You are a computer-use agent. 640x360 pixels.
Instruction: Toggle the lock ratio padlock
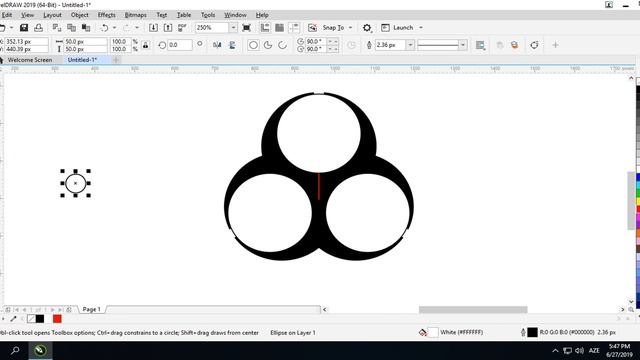(x=145, y=45)
